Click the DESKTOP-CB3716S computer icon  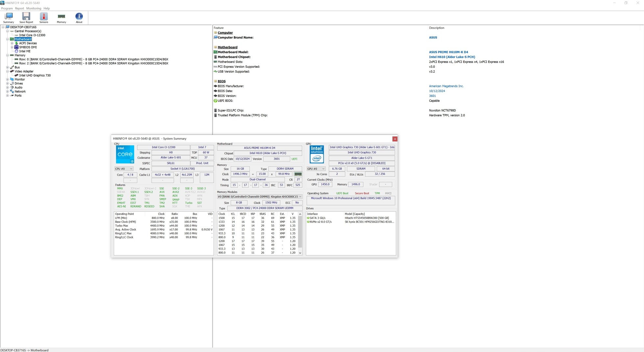(8, 27)
